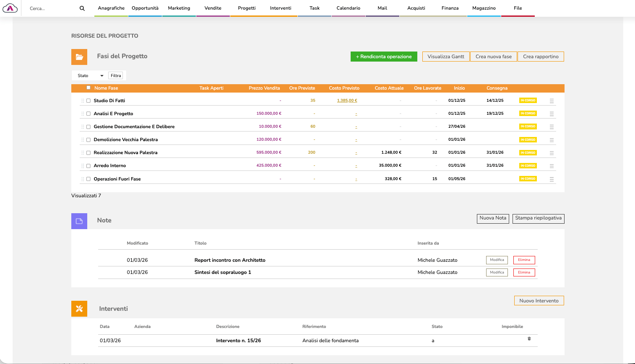The height and width of the screenshot is (364, 635).
Task: Delete Intervento n. 15/26 with trash icon
Action: coord(529,338)
